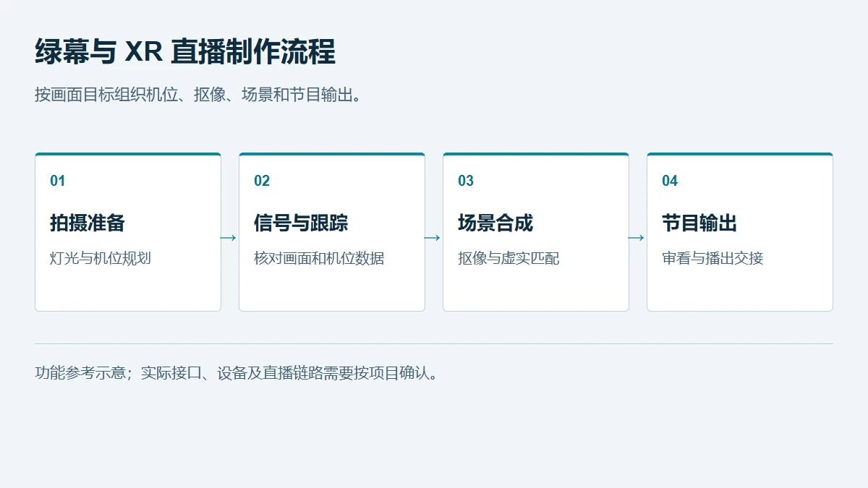Click the arrow between 信号与跟踪 and 场景合成

pos(433,238)
